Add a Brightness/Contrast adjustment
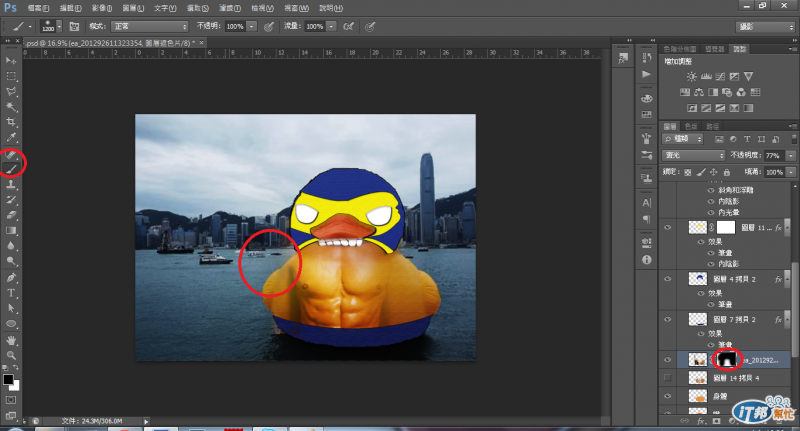The image size is (800, 431). pos(691,77)
